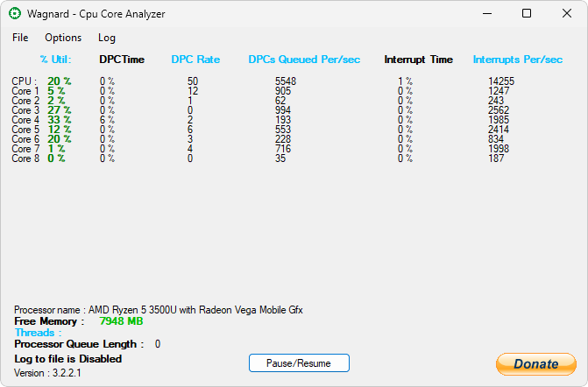Click the 'DPCTime' column header
This screenshot has width=588, height=387.
point(122,60)
